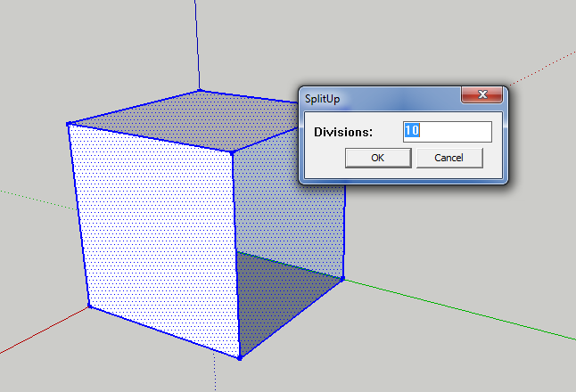576x392 pixels.
Task: Click OK in the SplitUp dialog
Action: coord(378,158)
